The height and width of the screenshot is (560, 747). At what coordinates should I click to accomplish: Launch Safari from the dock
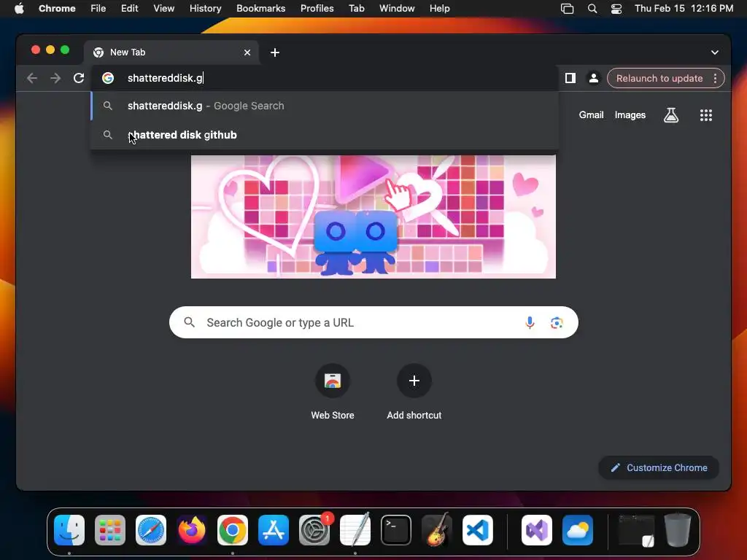tap(151, 530)
